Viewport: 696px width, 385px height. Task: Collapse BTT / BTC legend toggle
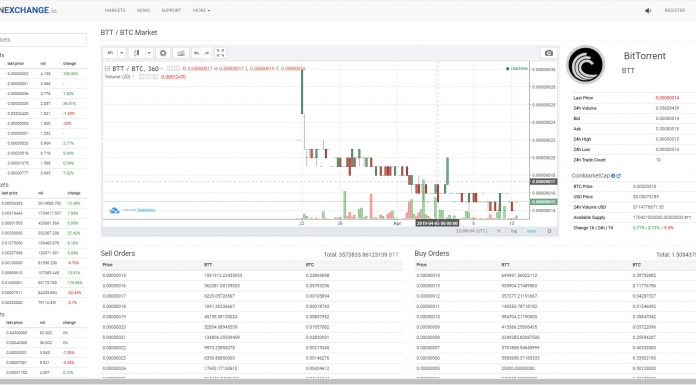pos(107,68)
